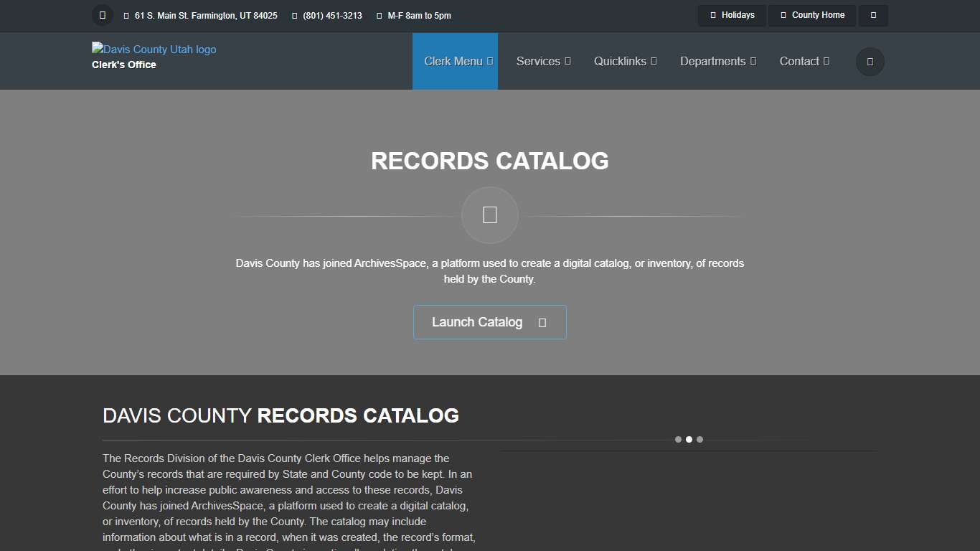980x551 pixels.
Task: Select the Clerk Menu navigation item
Action: pos(455,61)
